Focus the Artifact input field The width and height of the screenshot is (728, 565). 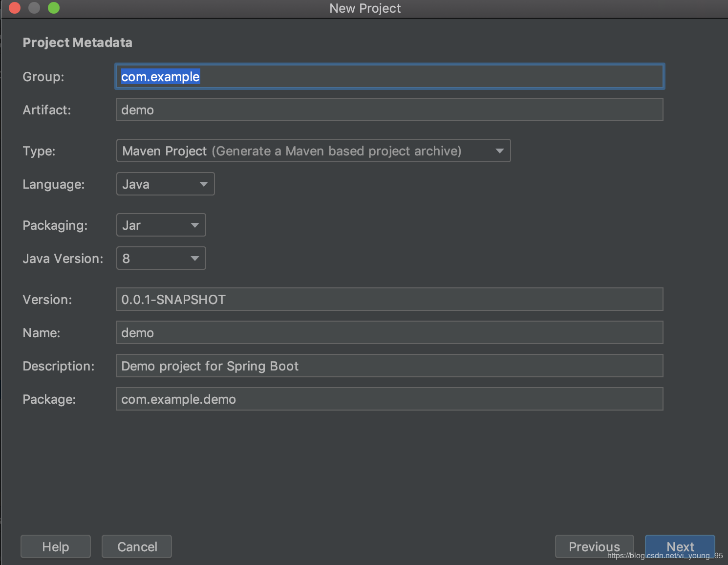tap(389, 110)
